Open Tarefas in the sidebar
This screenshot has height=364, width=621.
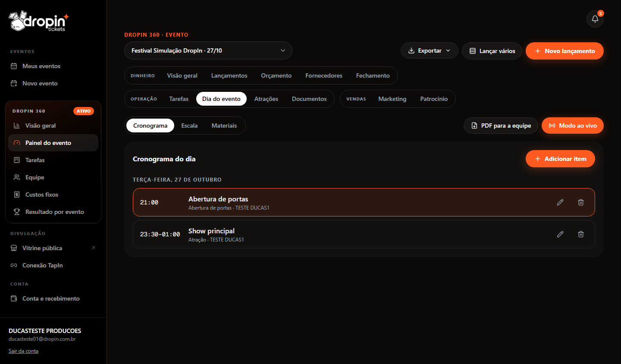tap(53, 160)
